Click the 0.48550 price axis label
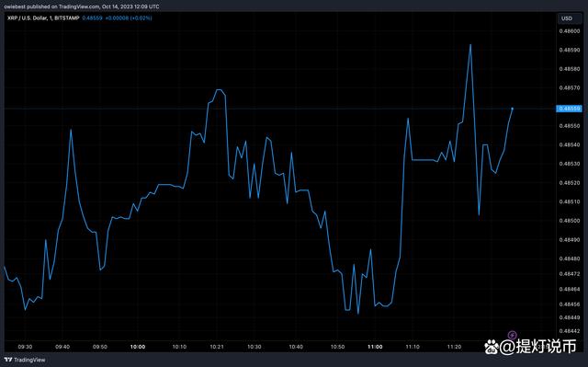This screenshot has height=367, width=588. (x=570, y=126)
